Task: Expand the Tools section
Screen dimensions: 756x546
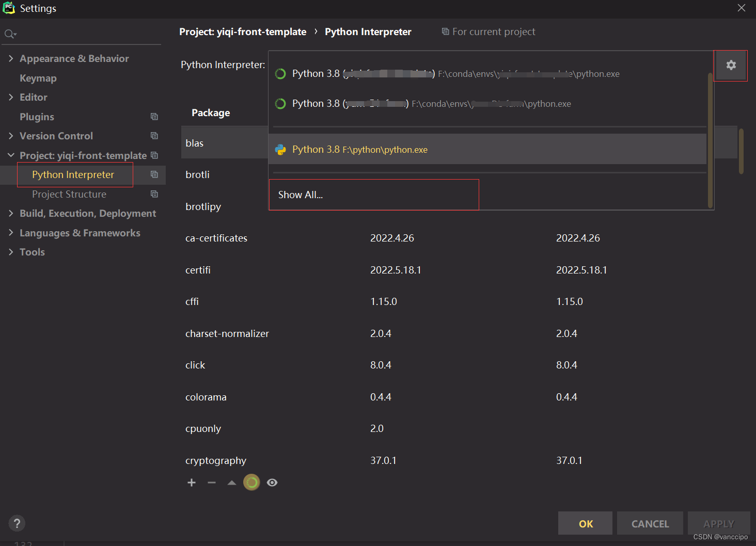Action: (11, 252)
